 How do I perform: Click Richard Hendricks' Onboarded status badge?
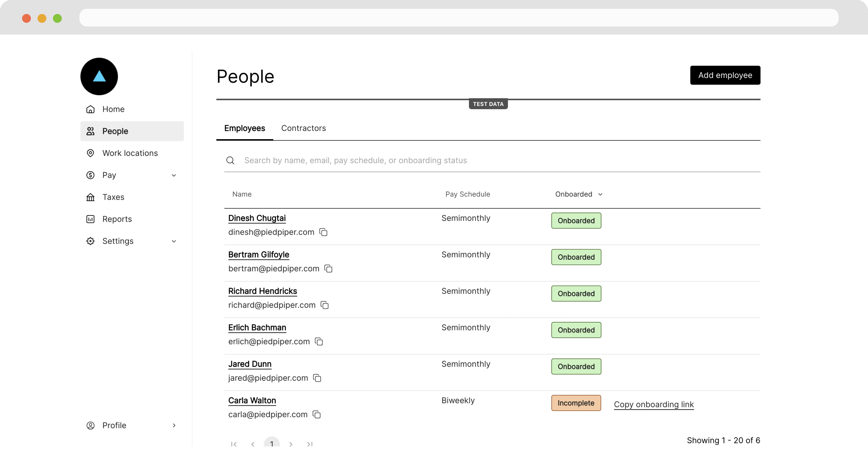pos(576,293)
